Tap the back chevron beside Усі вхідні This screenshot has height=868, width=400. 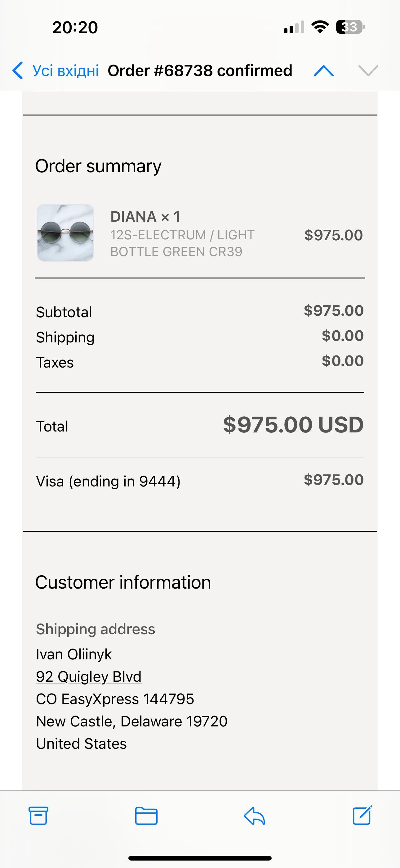click(x=17, y=70)
